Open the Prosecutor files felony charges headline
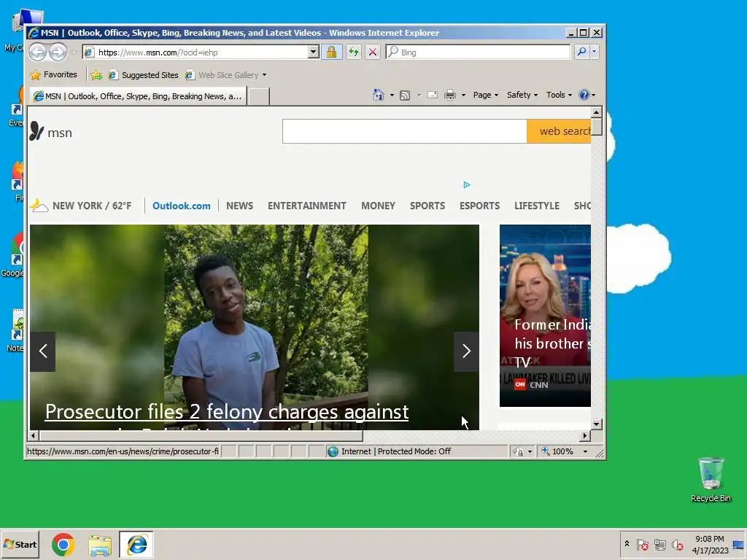The image size is (747, 560). [227, 412]
